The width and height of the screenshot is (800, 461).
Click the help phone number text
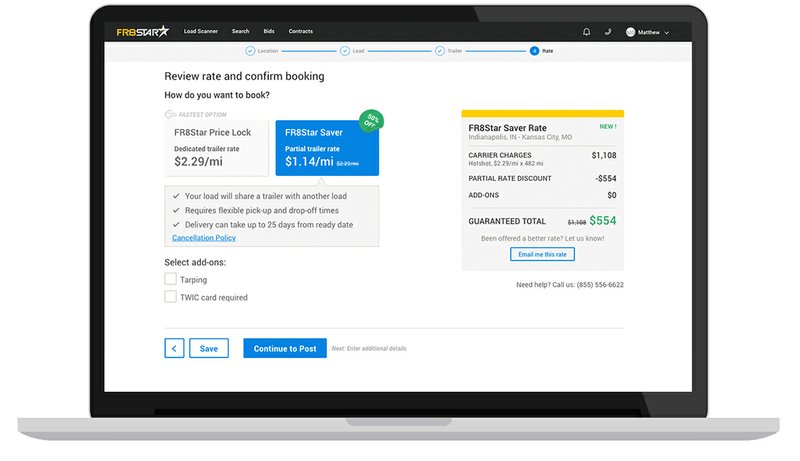pos(600,285)
